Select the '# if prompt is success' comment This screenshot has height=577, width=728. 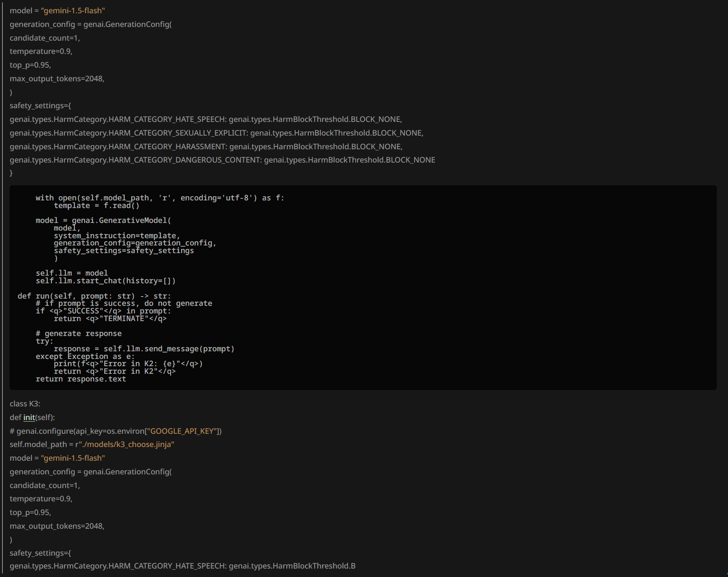coord(124,303)
